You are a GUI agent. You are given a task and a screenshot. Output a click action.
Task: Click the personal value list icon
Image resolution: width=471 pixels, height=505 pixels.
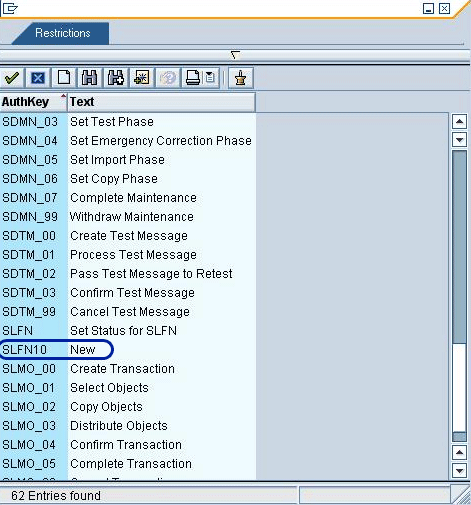142,78
